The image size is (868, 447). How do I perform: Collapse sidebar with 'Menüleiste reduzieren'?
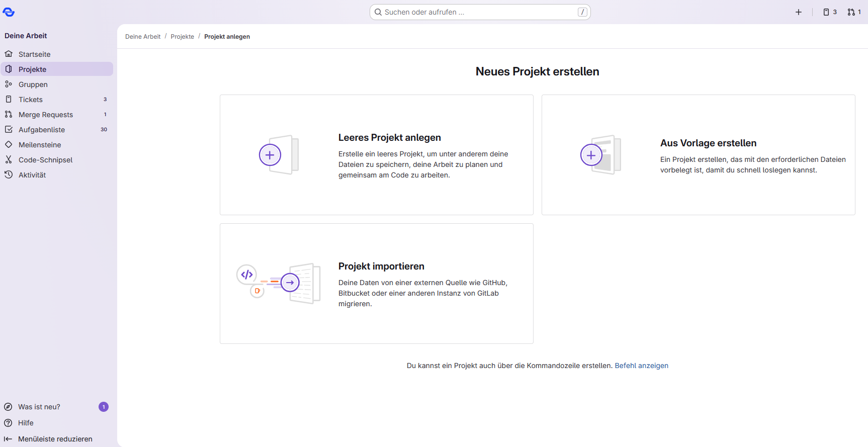[x=55, y=439]
